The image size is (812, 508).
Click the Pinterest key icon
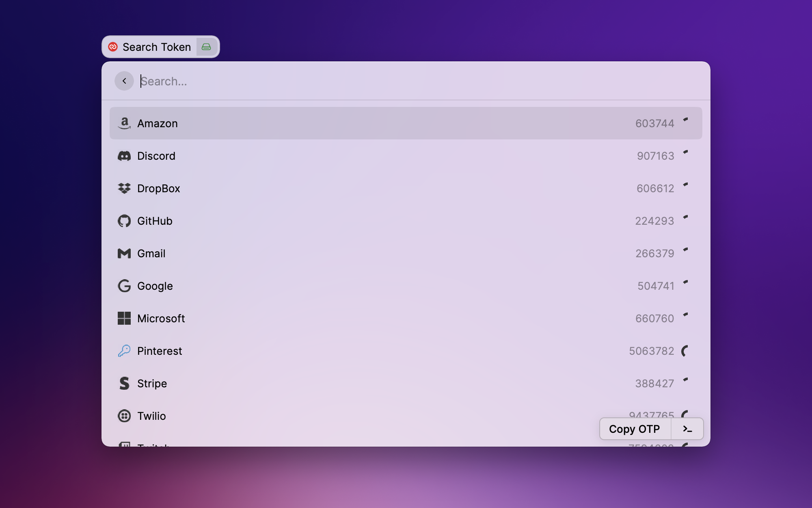(x=124, y=351)
